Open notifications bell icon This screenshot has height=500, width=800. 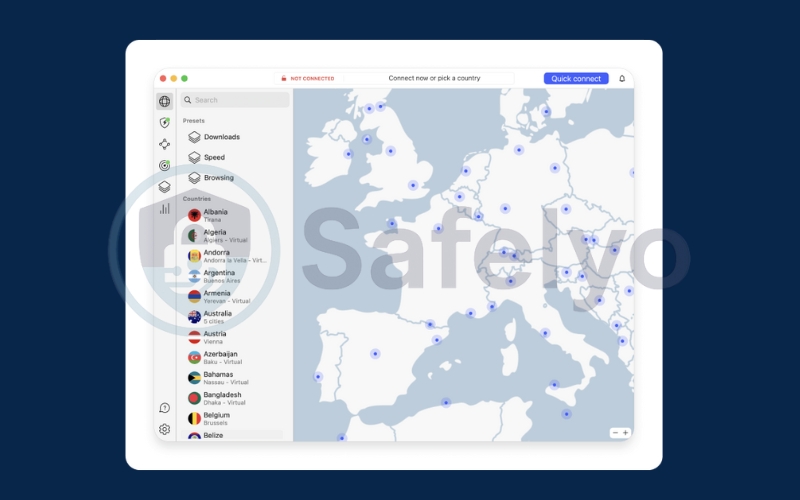622,79
